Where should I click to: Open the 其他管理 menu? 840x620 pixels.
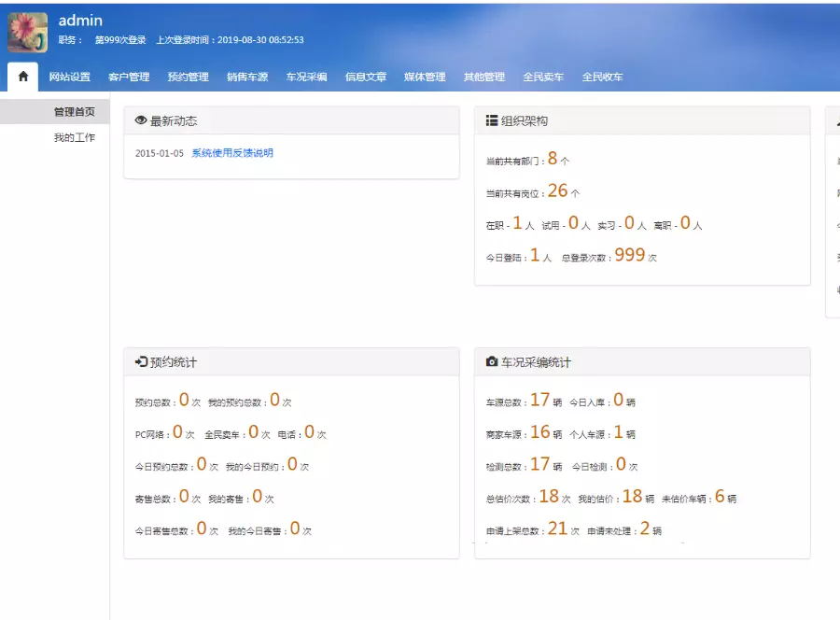tap(484, 77)
